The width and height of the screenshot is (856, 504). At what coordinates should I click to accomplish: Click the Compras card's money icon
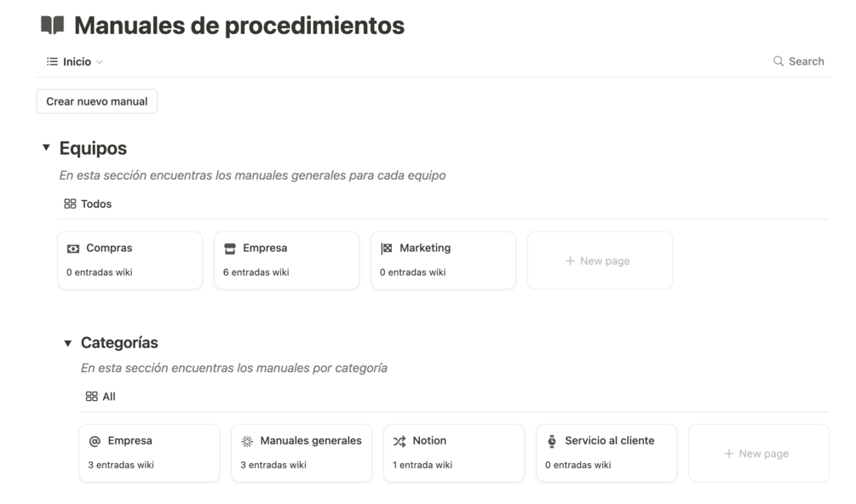73,249
